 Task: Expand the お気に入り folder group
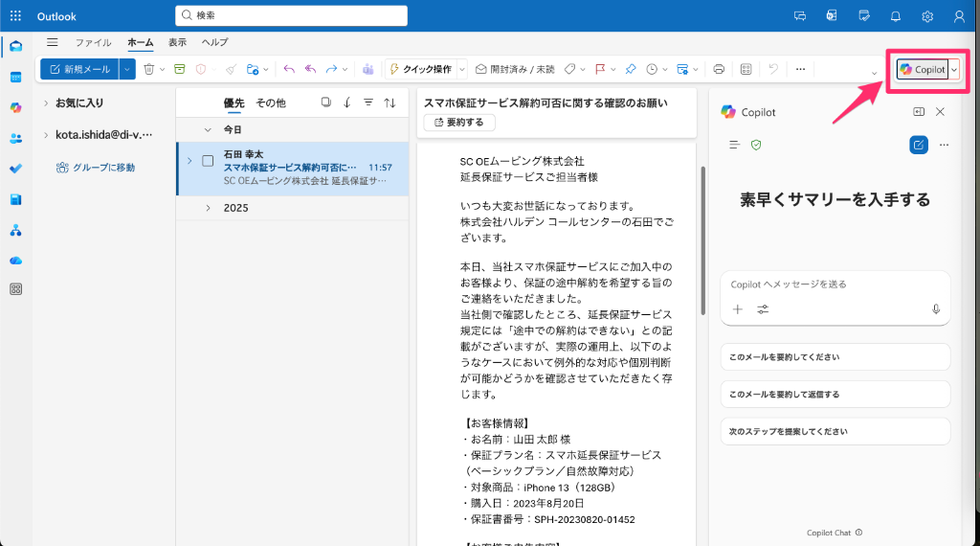click(45, 102)
